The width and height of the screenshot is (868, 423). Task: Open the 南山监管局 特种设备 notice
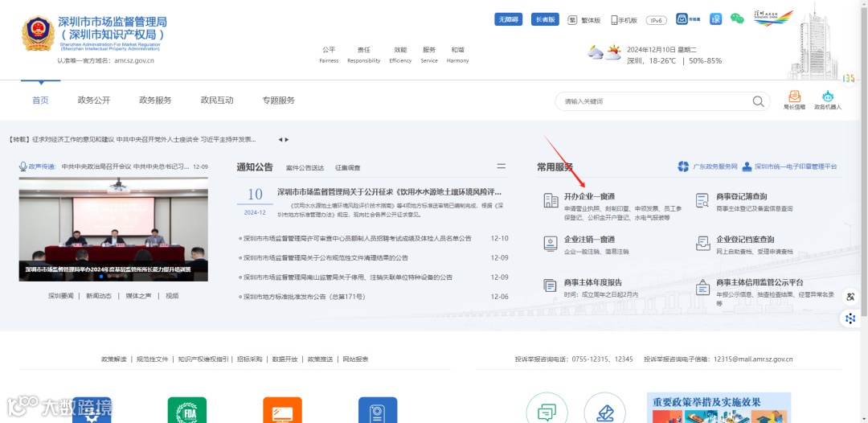(348, 277)
